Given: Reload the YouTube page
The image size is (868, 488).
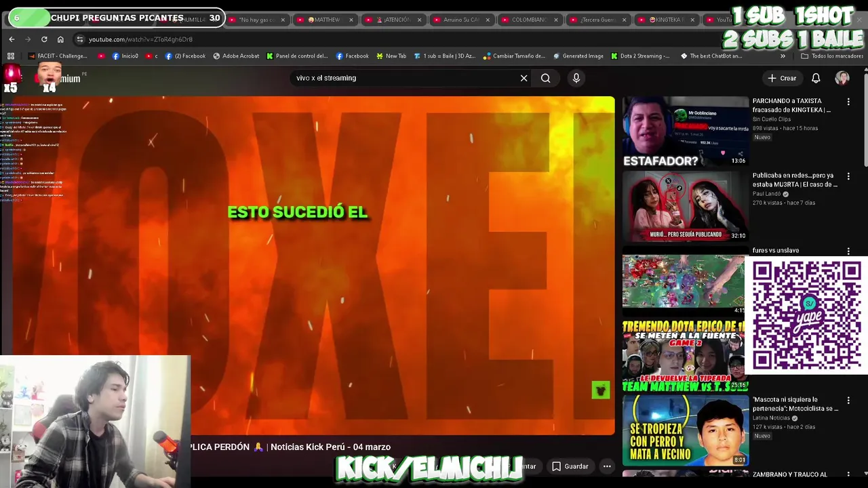Looking at the screenshot, I should pyautogui.click(x=44, y=39).
